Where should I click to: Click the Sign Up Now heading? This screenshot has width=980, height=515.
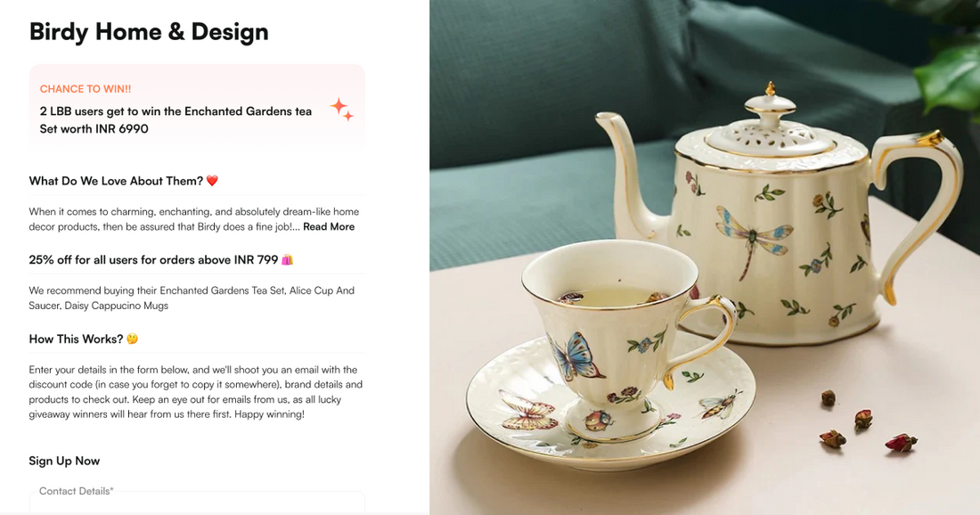(x=64, y=461)
